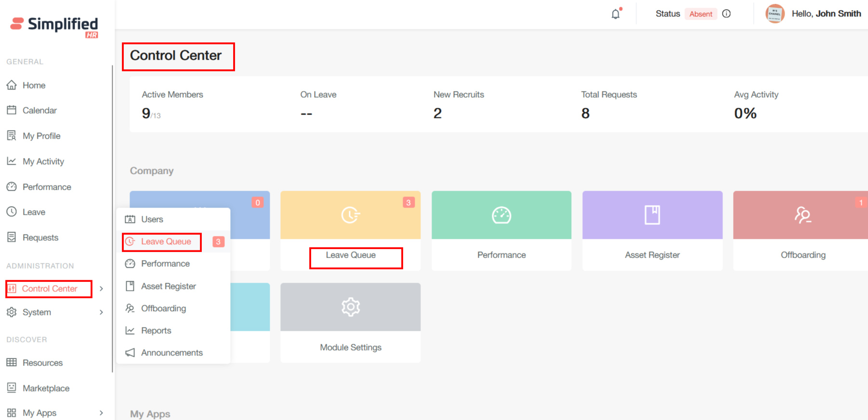Click the Calendar icon in sidebar
This screenshot has width=868, height=420.
[12, 110]
